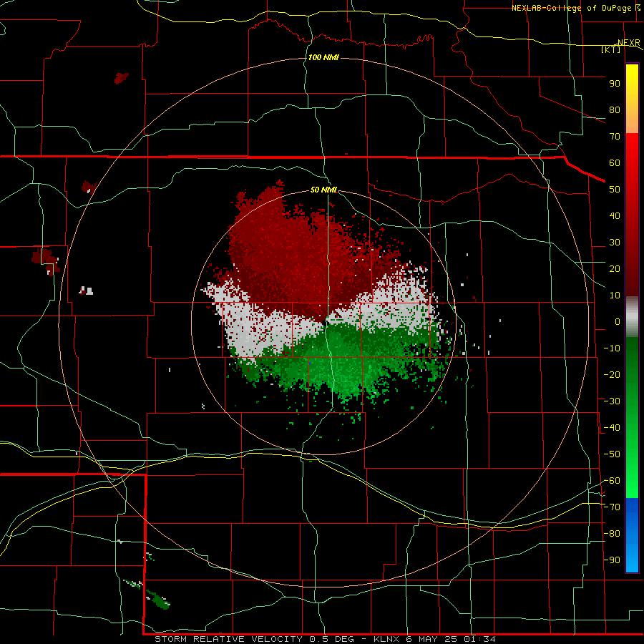
Task: Select the positive 20 scale value
Action: (x=615, y=269)
